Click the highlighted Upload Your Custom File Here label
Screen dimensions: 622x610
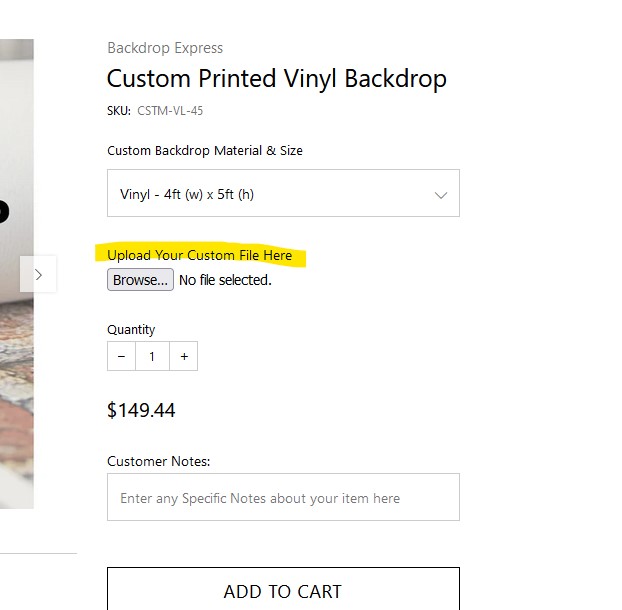200,255
